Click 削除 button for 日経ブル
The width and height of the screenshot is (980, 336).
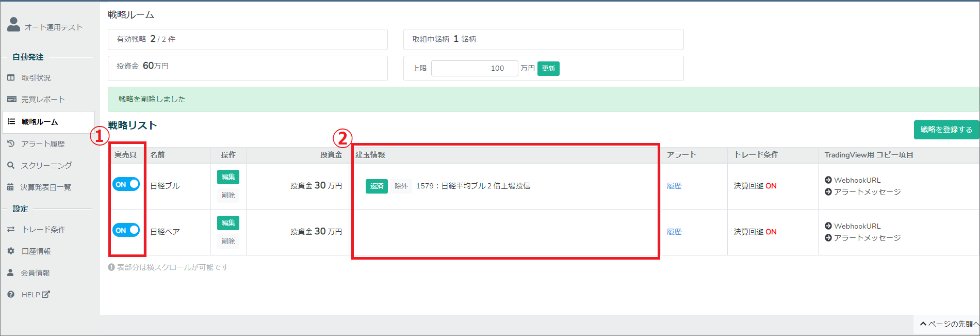tap(228, 195)
